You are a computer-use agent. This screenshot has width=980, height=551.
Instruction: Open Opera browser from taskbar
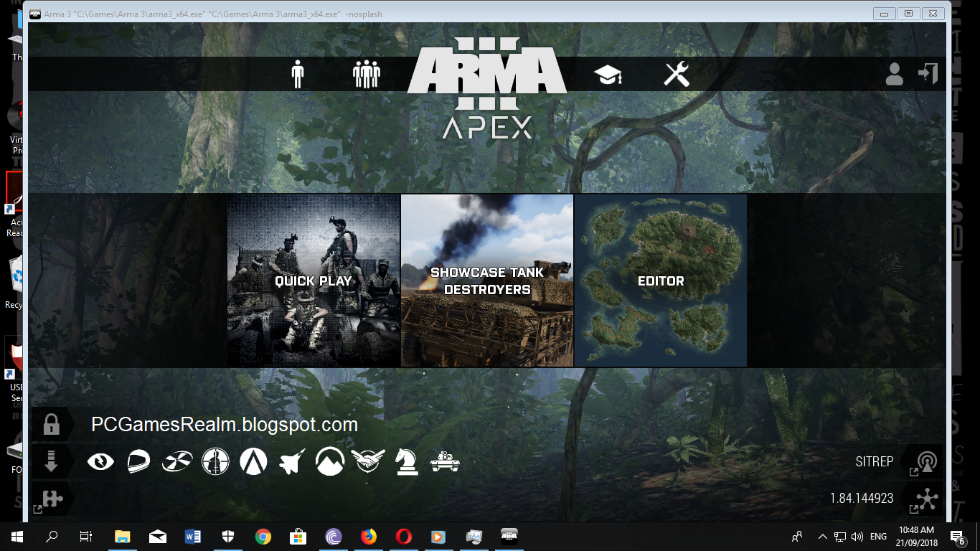[x=404, y=536]
